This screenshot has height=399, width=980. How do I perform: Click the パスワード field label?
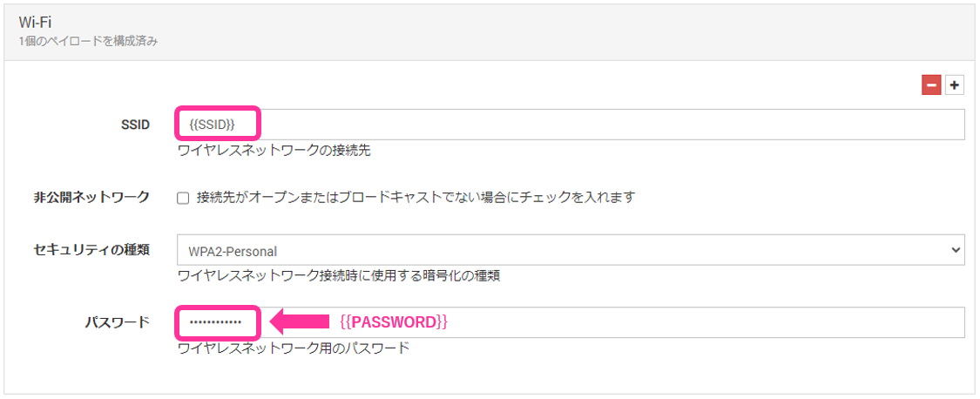coord(117,322)
